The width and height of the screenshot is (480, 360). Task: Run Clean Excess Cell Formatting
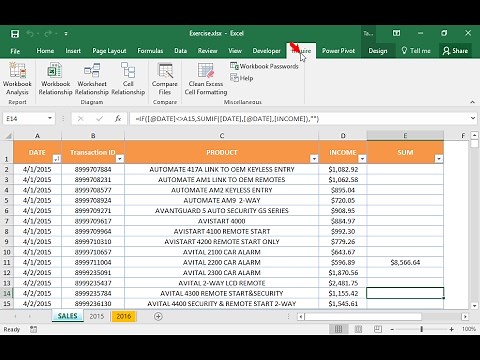click(206, 79)
